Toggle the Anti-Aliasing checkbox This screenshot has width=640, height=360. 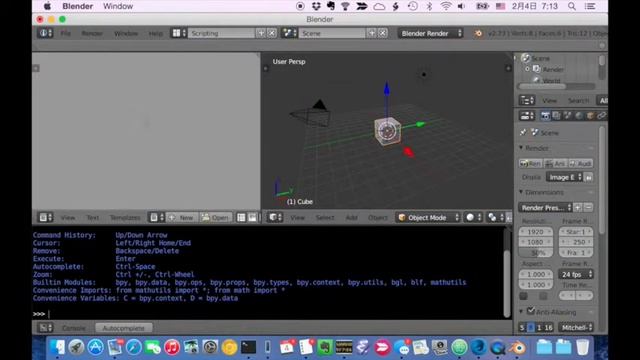[x=531, y=311]
